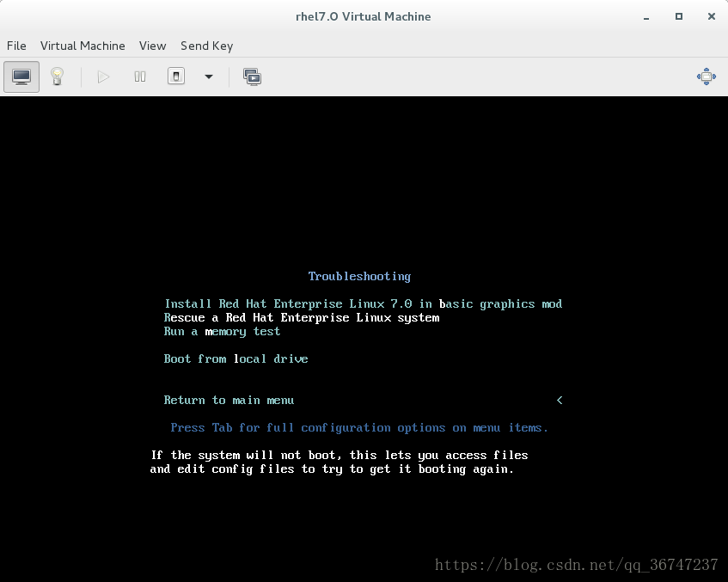728x582 pixels.
Task: Open the File menu
Action: [x=16, y=46]
